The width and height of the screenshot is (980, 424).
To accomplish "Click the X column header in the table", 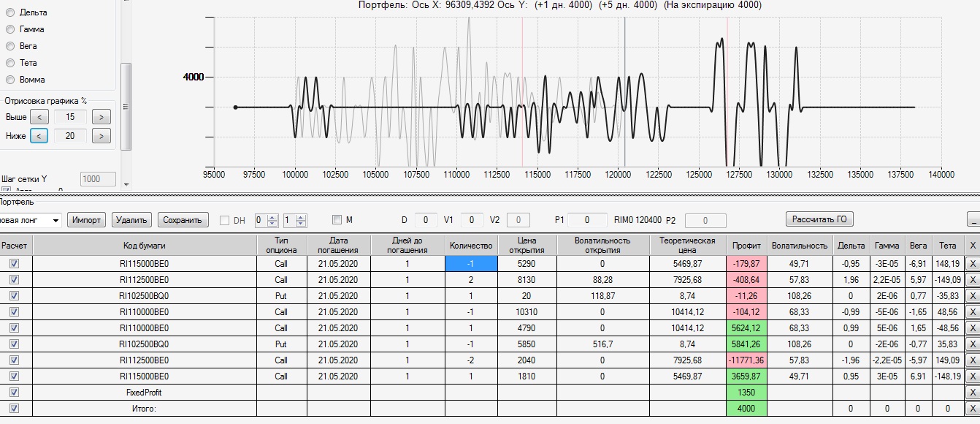I will (x=971, y=246).
